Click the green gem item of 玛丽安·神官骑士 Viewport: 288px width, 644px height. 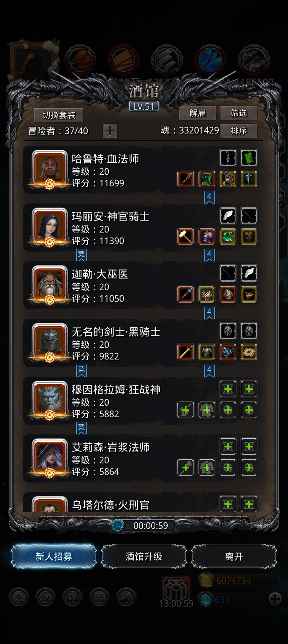pyautogui.click(x=228, y=237)
